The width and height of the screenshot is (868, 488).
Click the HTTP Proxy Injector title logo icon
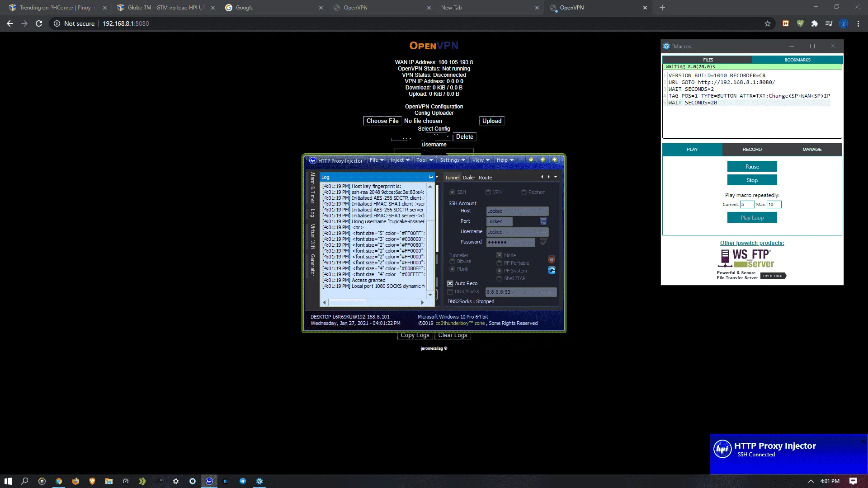tap(313, 160)
